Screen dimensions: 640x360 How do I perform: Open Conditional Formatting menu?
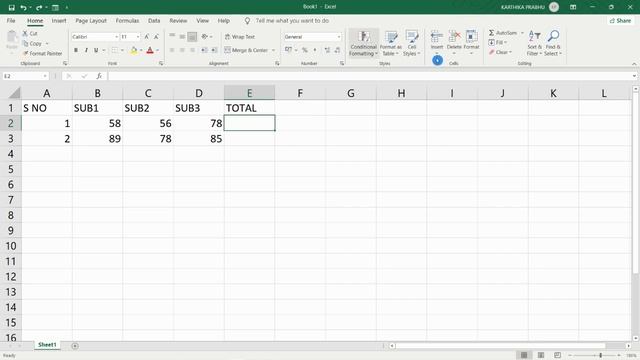(x=363, y=43)
